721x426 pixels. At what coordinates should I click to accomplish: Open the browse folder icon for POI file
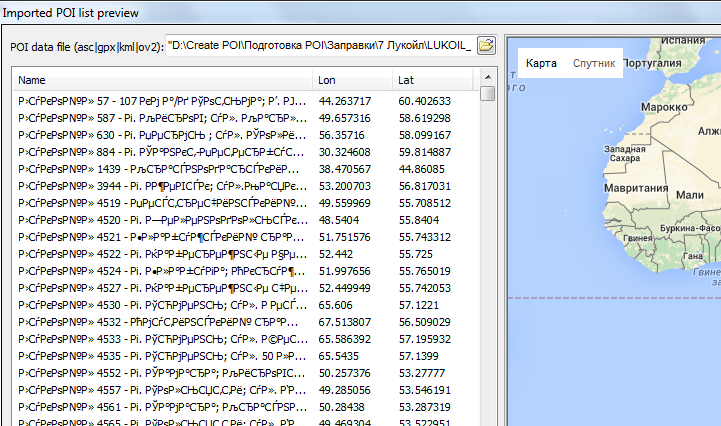coord(486,45)
